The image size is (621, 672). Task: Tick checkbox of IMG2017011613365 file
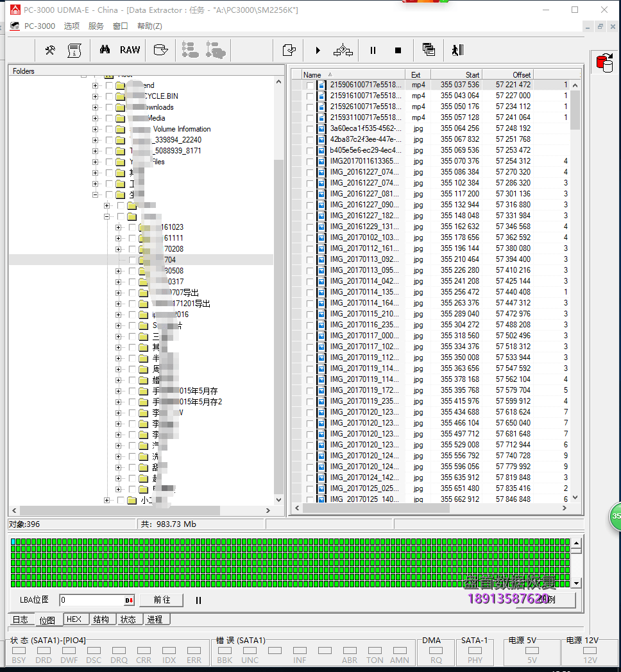click(310, 161)
